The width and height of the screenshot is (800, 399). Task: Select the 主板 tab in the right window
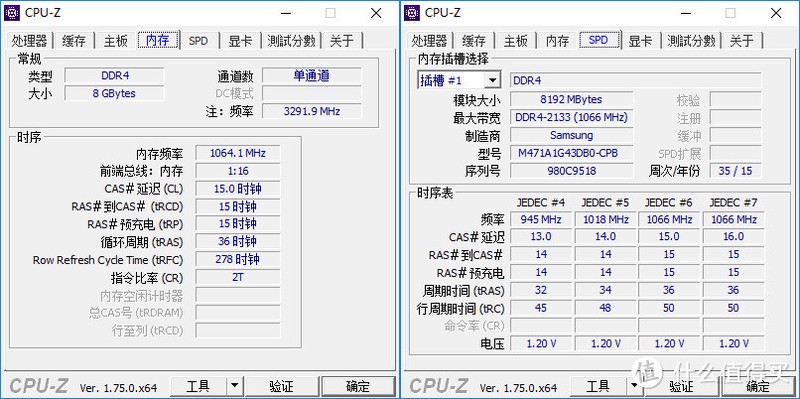pos(515,41)
